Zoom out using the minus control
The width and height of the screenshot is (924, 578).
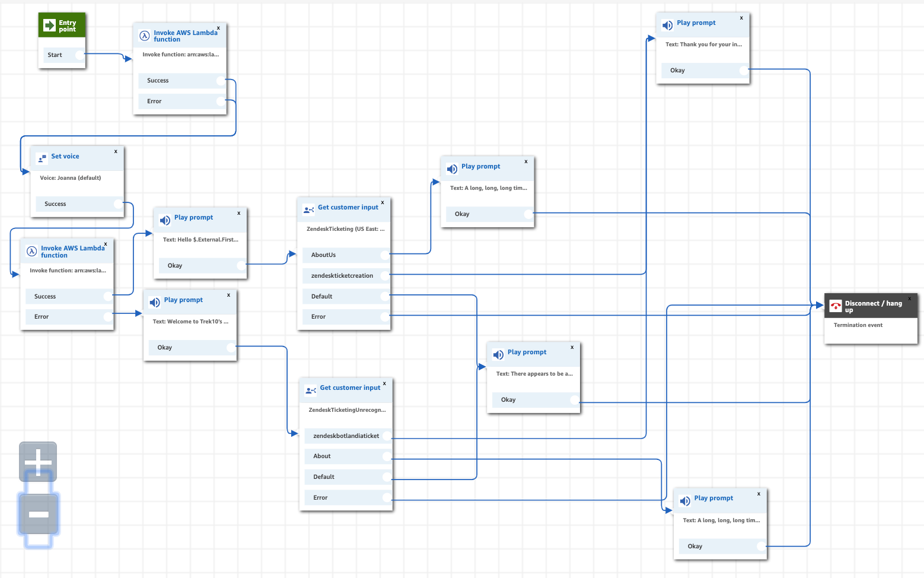pos(38,515)
